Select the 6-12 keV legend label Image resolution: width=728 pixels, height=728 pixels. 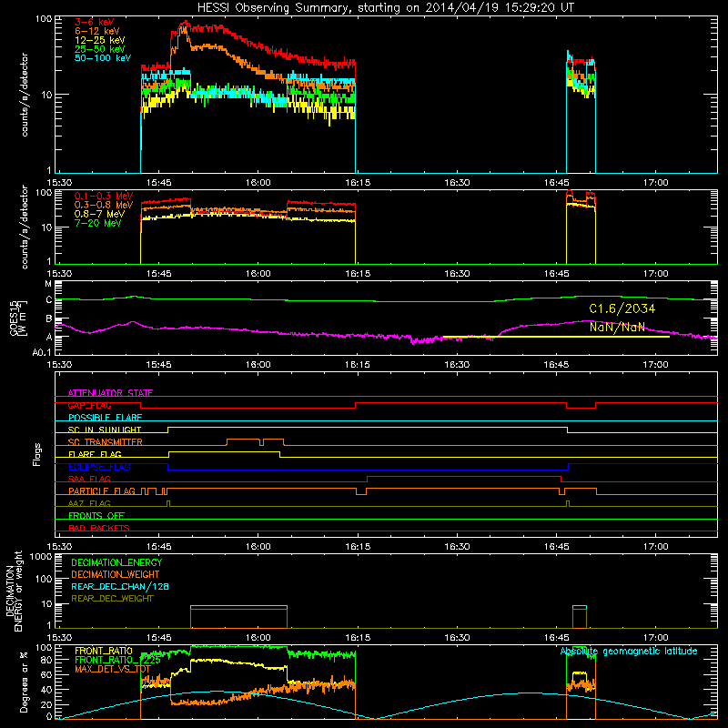pos(97,31)
